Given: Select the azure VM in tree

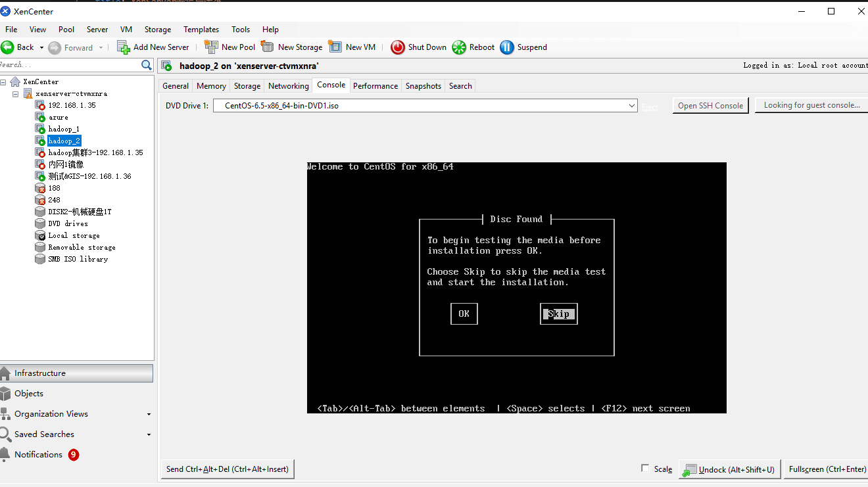Looking at the screenshot, I should point(58,118).
